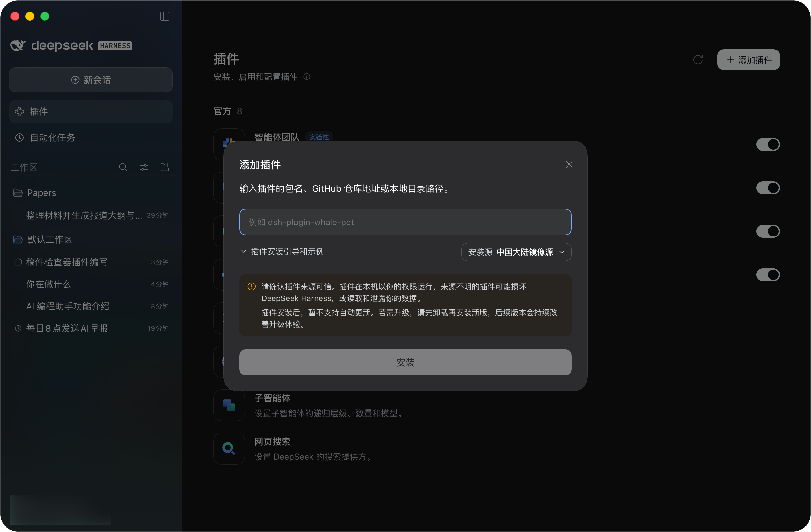811x532 pixels.
Task: Click the 默认工作区 folder icon
Action: (x=18, y=240)
